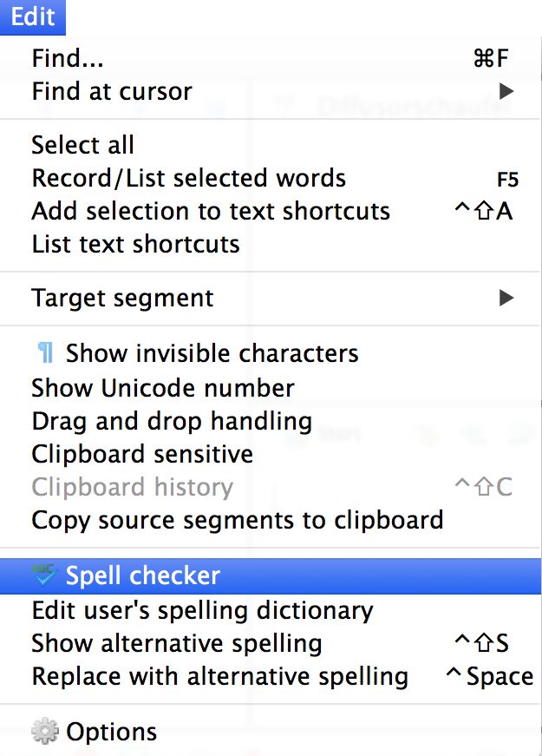The height and width of the screenshot is (756, 542).
Task: Open the Edit menu in menu bar
Action: pos(33,16)
